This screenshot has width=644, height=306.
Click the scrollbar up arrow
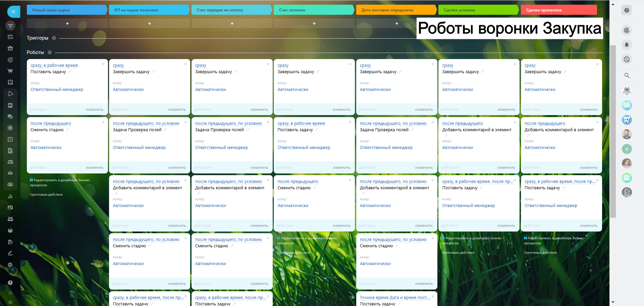[x=613, y=4]
